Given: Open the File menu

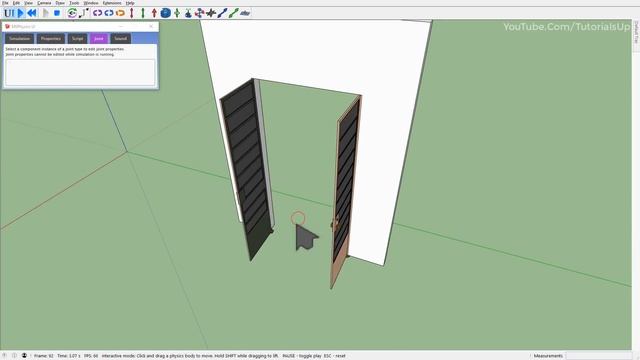Looking at the screenshot, I should pos(5,3).
